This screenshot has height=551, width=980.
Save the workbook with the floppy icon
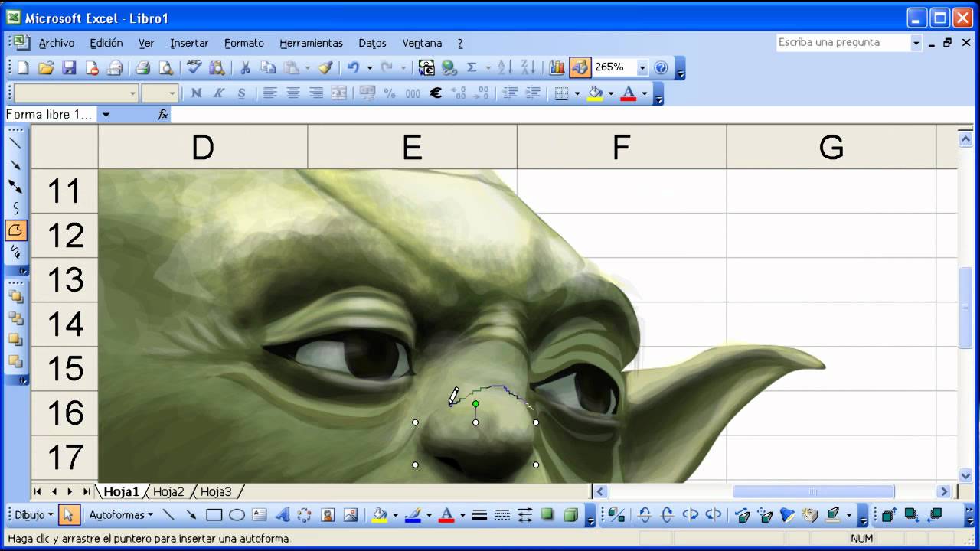pyautogui.click(x=69, y=67)
